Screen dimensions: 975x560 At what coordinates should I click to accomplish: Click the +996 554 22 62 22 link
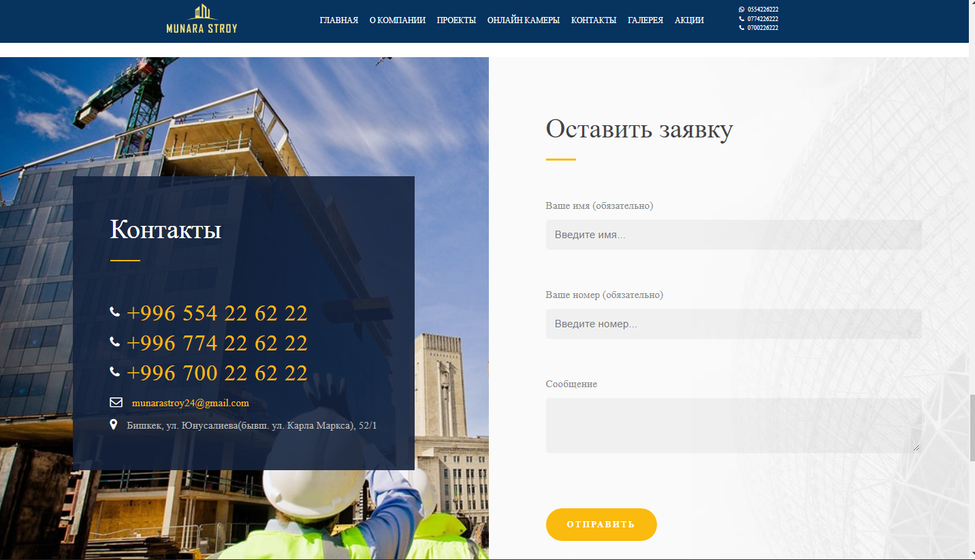point(217,313)
